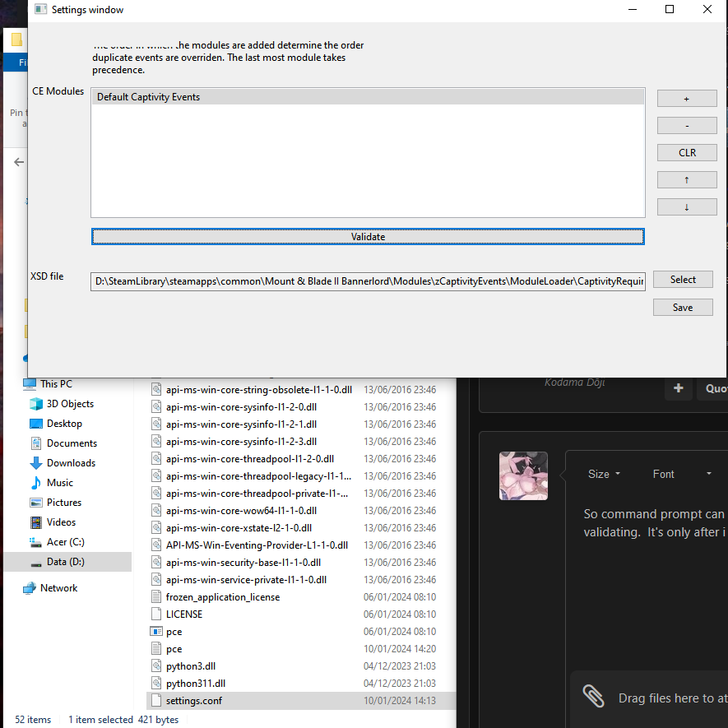Open Network in the navigation pane
The height and width of the screenshot is (728, 728).
coord(58,588)
